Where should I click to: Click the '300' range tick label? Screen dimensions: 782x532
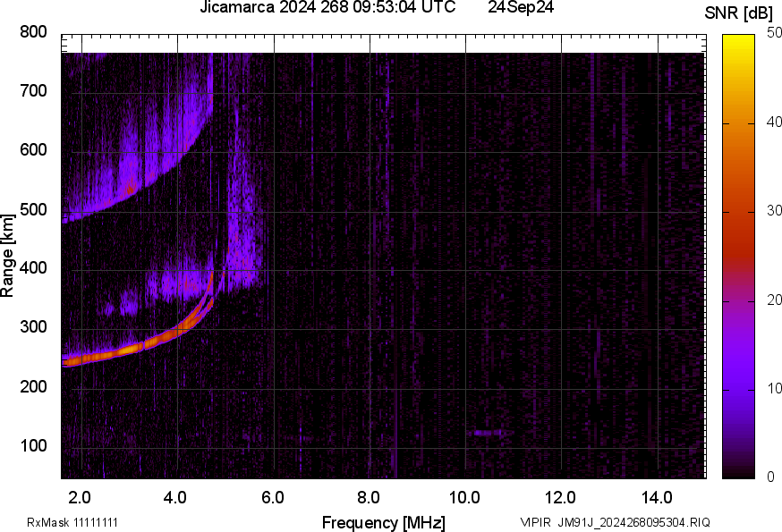tap(33, 326)
